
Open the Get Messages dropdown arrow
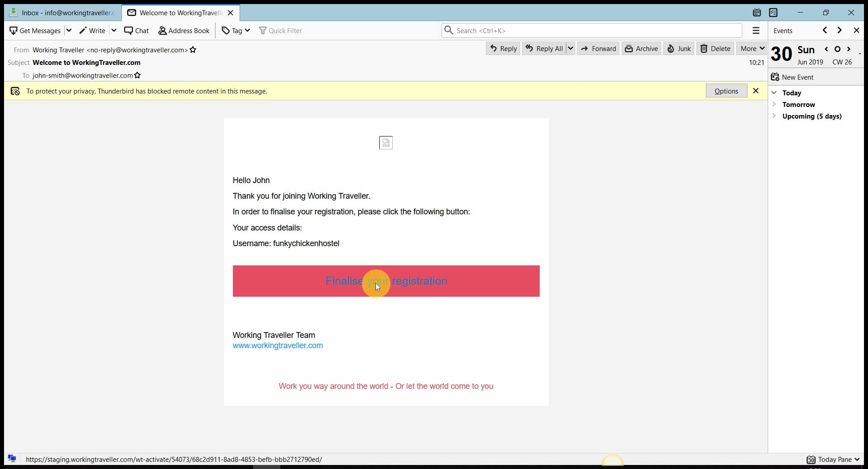(x=69, y=30)
